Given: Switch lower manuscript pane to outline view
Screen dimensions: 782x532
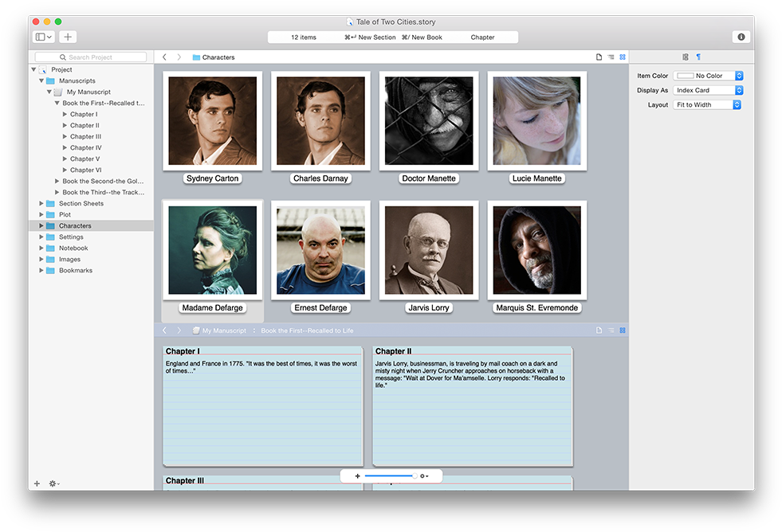Looking at the screenshot, I should pos(611,331).
